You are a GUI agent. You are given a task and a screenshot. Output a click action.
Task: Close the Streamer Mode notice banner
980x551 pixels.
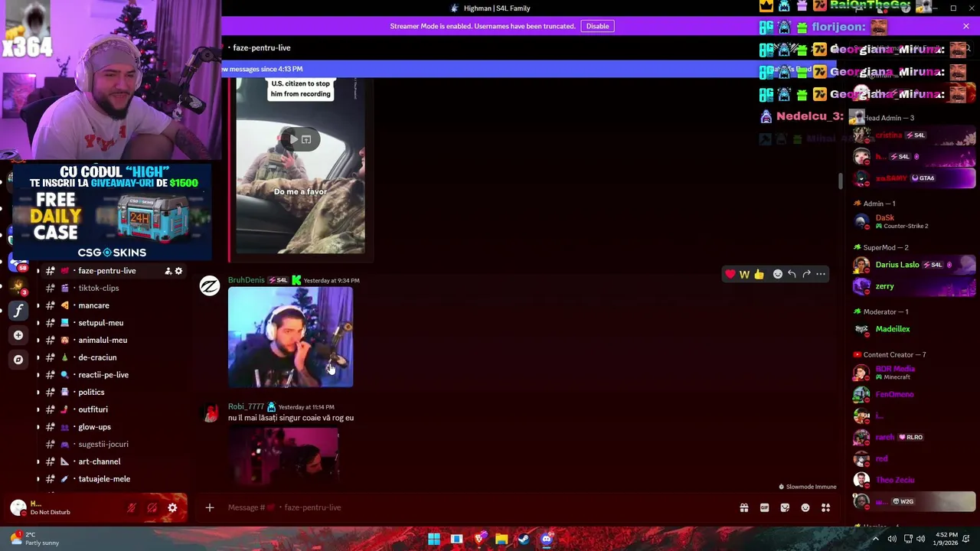coord(966,26)
